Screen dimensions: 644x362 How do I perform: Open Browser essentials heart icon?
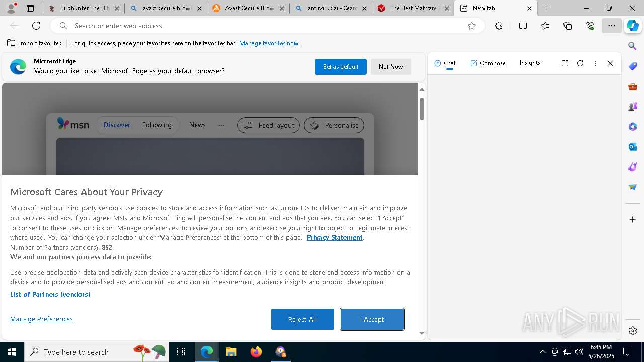click(x=590, y=26)
